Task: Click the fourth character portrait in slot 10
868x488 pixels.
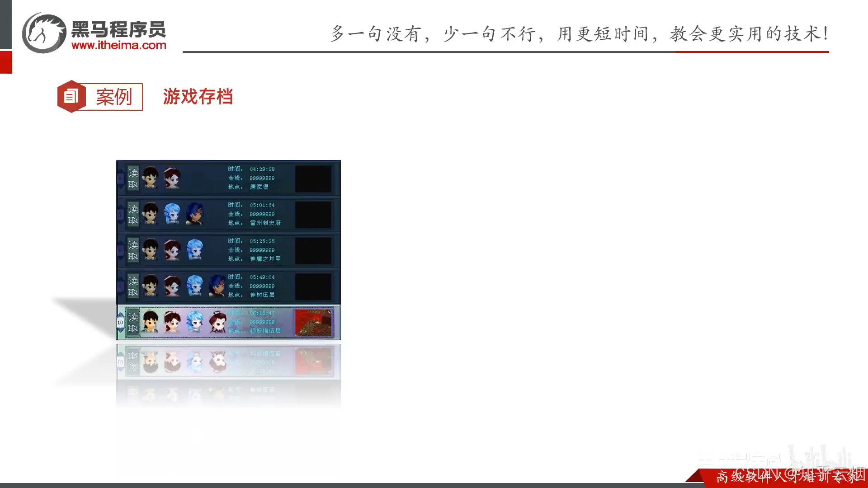Action: click(218, 322)
